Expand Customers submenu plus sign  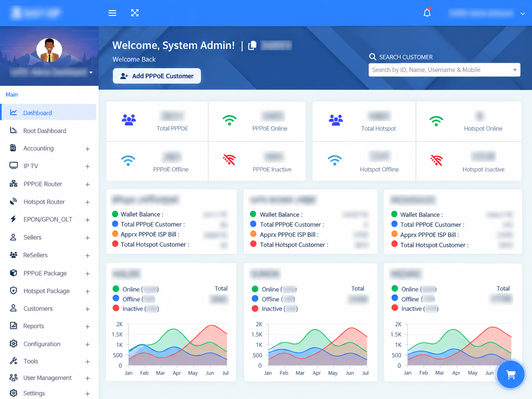87,309
